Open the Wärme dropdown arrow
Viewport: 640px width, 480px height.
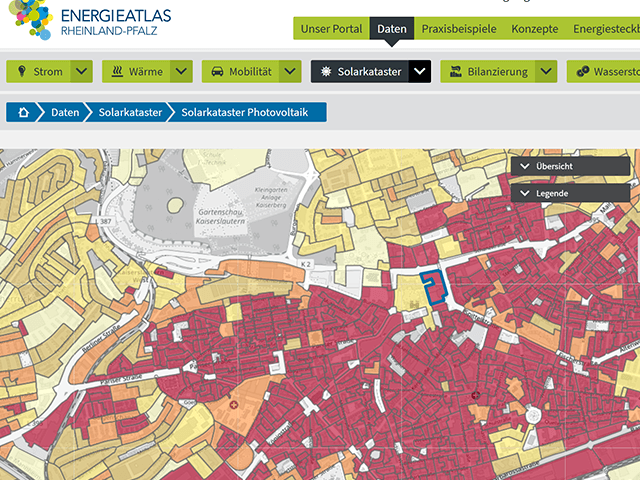point(181,72)
